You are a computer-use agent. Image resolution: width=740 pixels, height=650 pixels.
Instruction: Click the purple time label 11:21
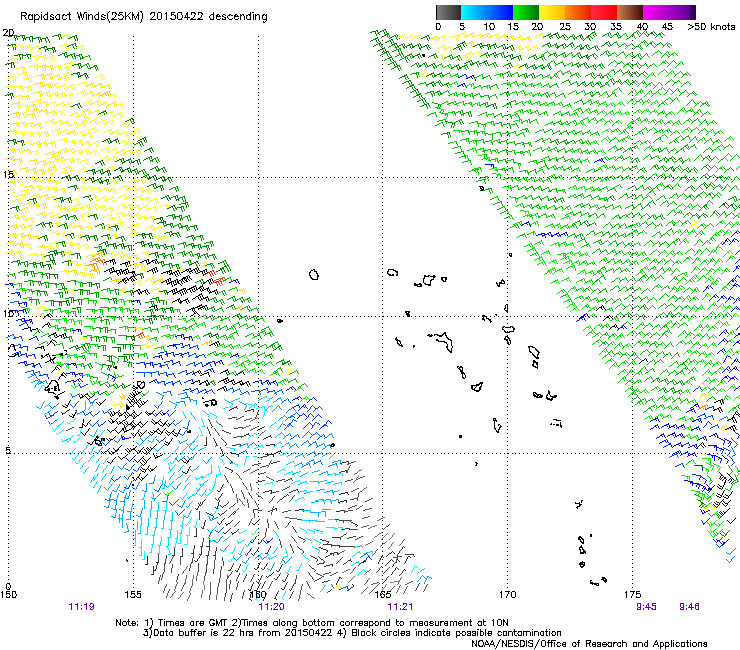click(x=400, y=607)
